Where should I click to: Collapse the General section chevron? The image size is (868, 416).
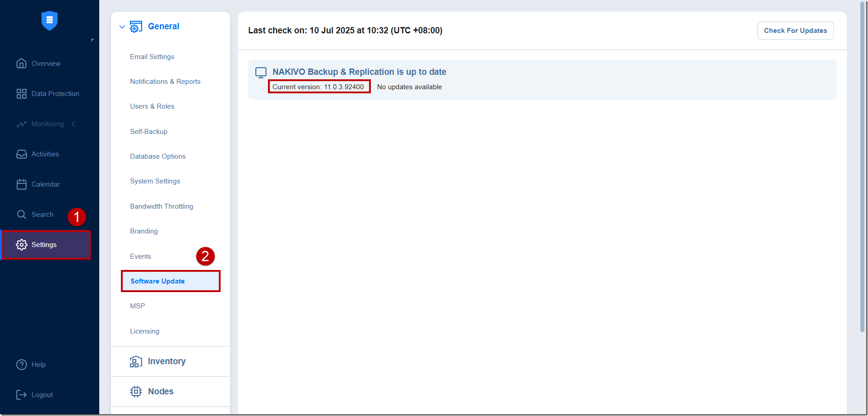(122, 27)
